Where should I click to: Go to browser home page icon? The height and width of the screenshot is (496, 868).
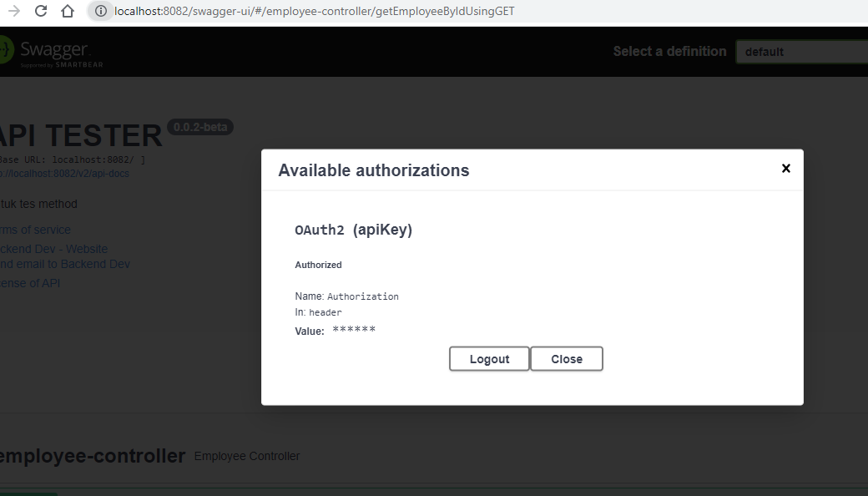click(68, 11)
